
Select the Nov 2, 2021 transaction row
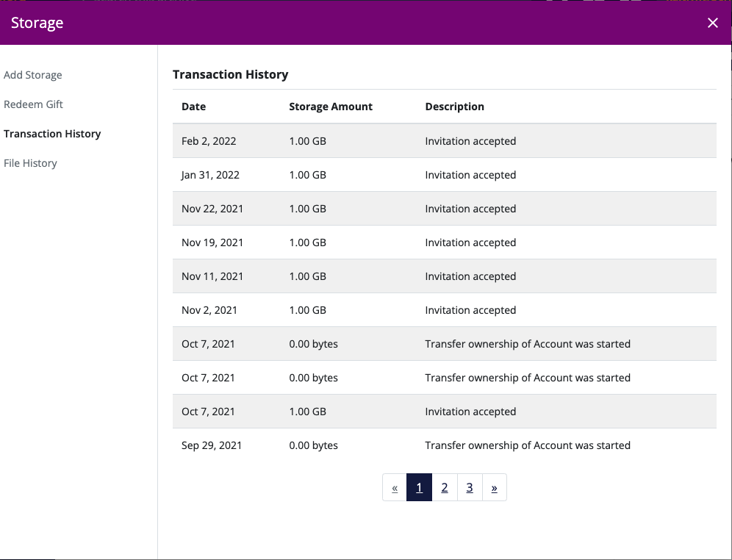click(x=445, y=310)
